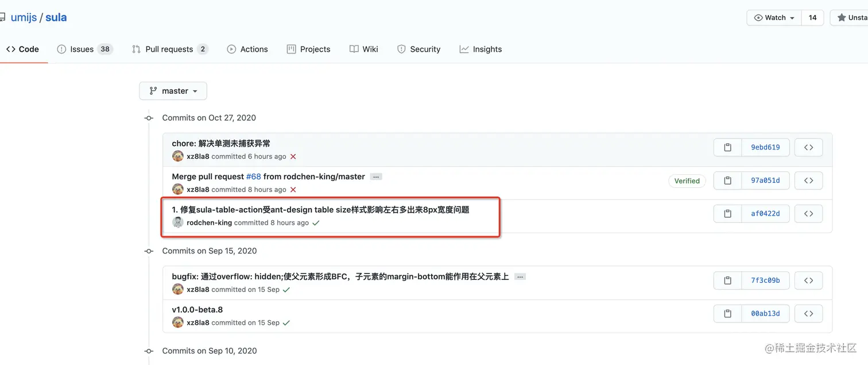This screenshot has width=868, height=365.
Task: Browse repository at commit 7f3c09b
Action: tap(808, 281)
